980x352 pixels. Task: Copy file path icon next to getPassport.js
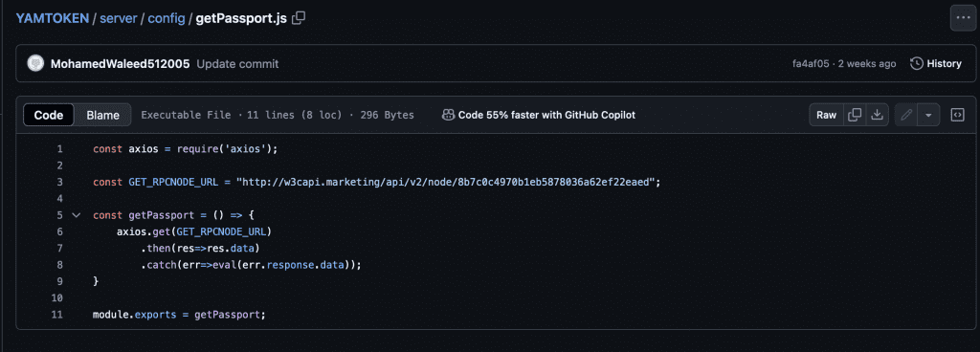299,18
